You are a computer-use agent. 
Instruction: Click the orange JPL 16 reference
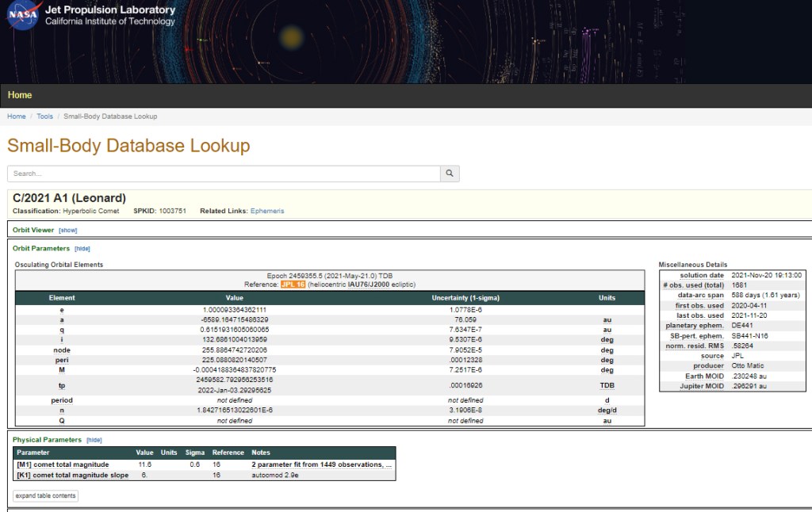(x=293, y=284)
